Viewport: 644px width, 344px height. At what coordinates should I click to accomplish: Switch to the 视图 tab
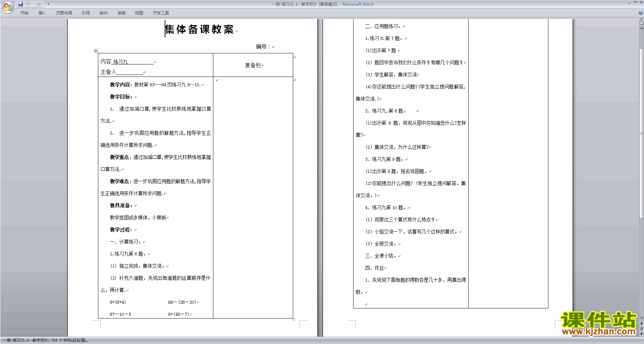[x=139, y=13]
